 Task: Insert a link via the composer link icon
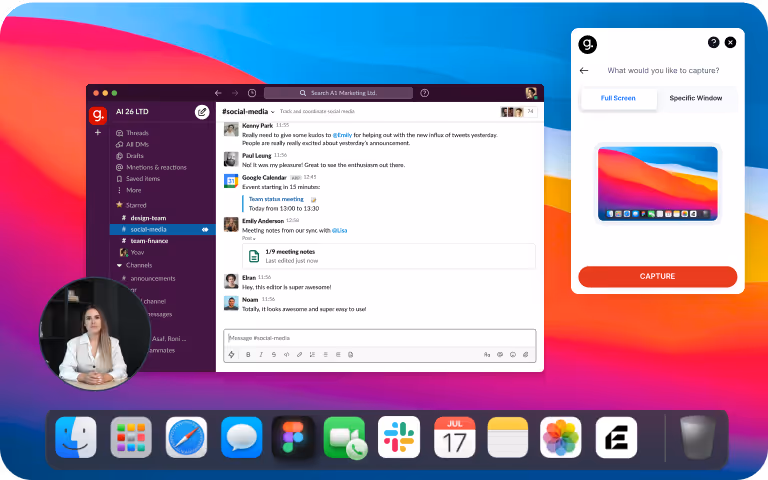click(x=299, y=355)
